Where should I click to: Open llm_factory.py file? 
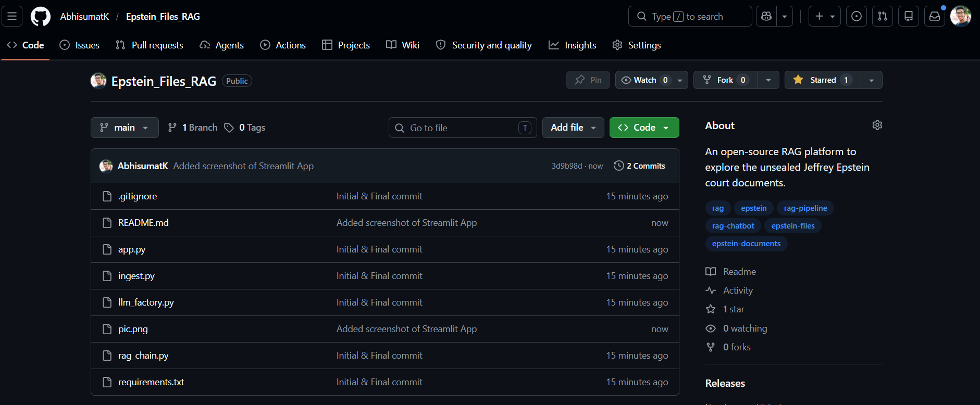click(x=146, y=302)
